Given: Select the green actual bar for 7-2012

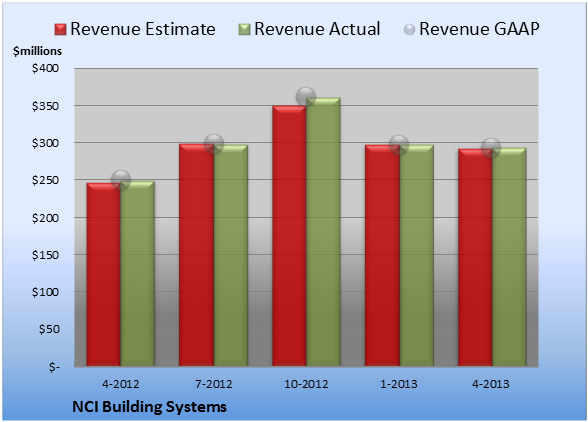Looking at the screenshot, I should pos(230,255).
